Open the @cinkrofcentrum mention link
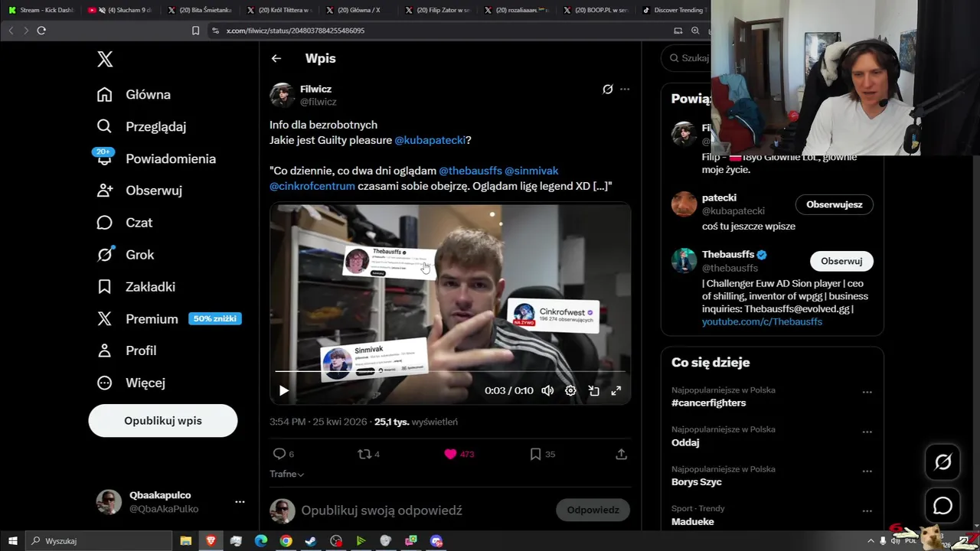The image size is (980, 551). pos(312,186)
